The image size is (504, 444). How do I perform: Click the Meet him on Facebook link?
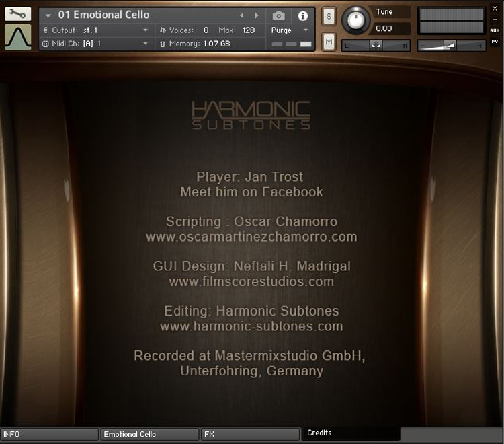(252, 192)
